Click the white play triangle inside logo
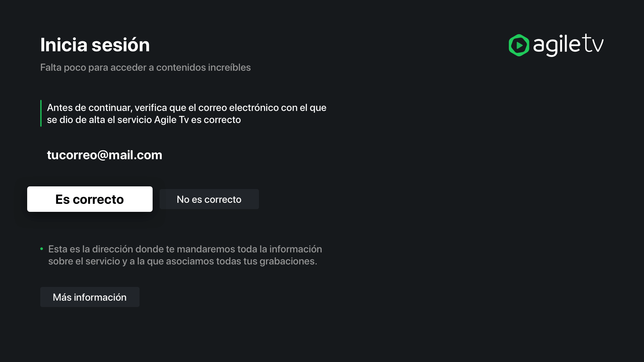The height and width of the screenshot is (362, 644). (x=520, y=45)
